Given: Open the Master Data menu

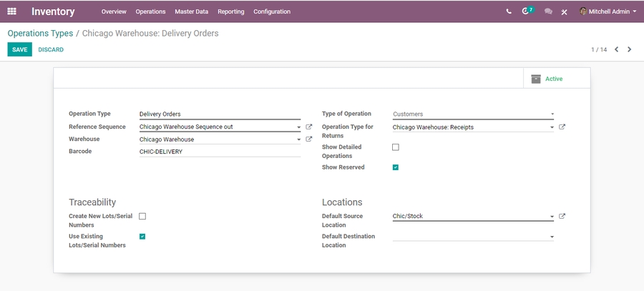Looking at the screenshot, I should coord(191,11).
